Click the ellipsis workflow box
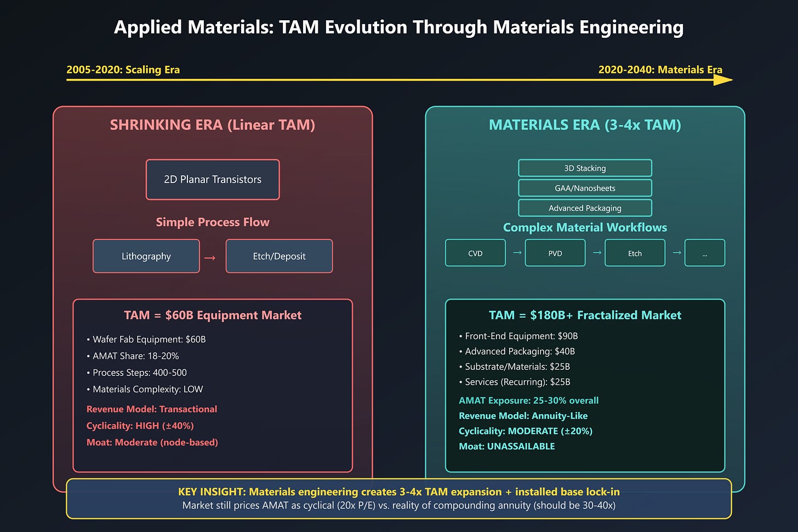 705,253
